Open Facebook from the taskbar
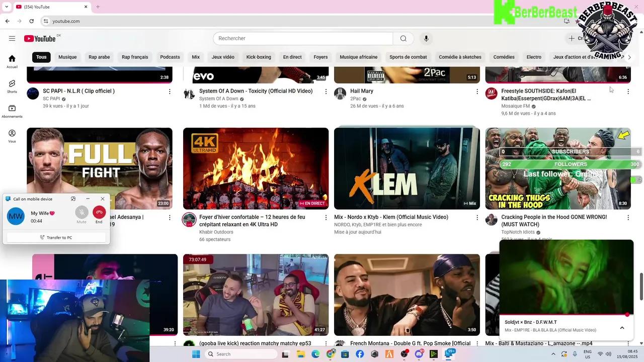 (x=360, y=354)
